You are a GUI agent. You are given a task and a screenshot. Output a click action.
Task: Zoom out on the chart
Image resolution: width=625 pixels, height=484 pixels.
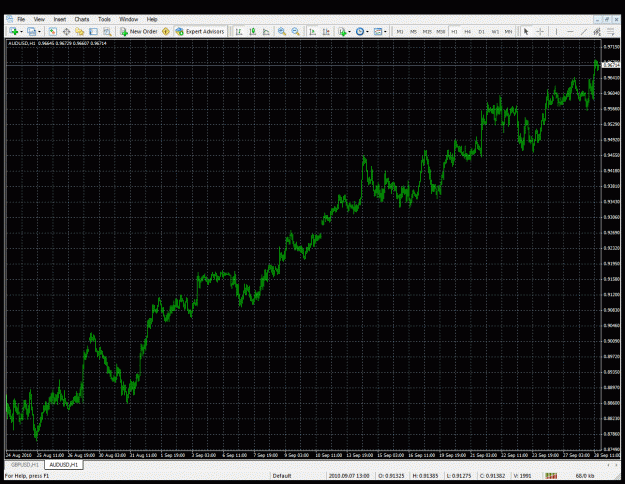pos(295,31)
